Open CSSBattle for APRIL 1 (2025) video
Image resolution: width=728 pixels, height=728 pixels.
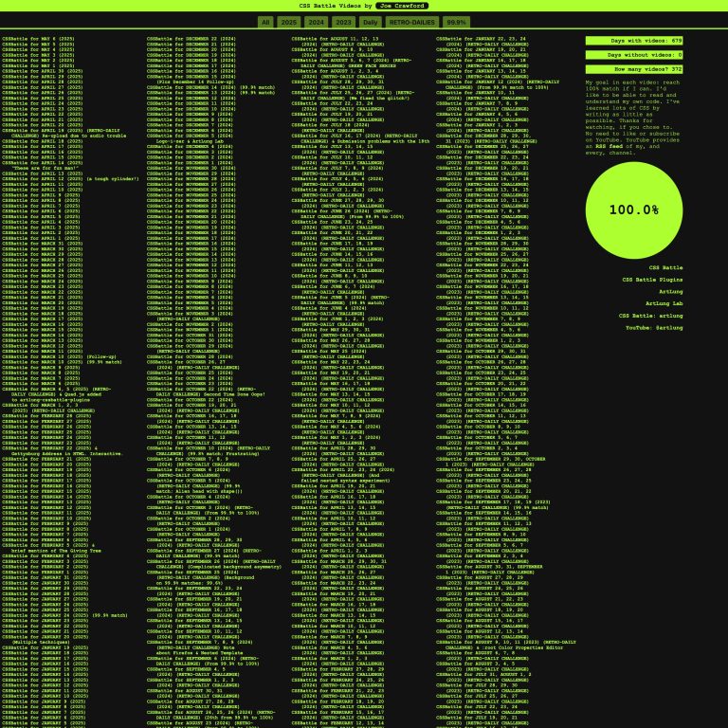41,238
